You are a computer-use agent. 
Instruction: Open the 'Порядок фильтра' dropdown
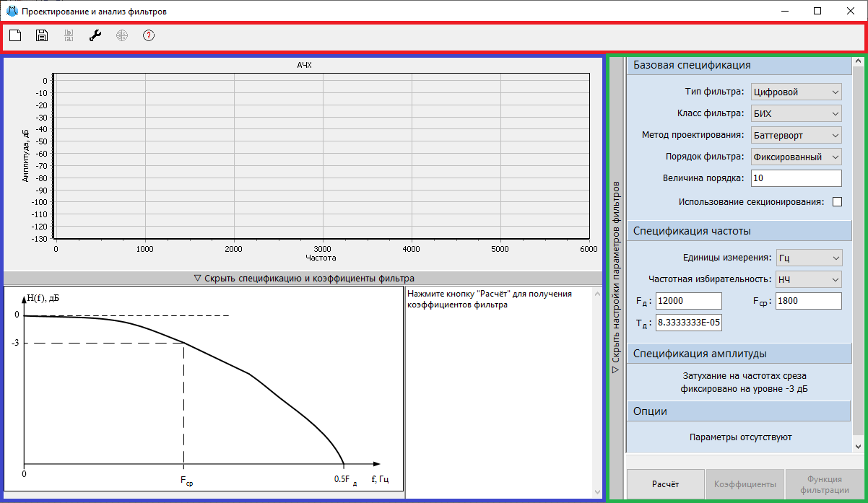796,157
